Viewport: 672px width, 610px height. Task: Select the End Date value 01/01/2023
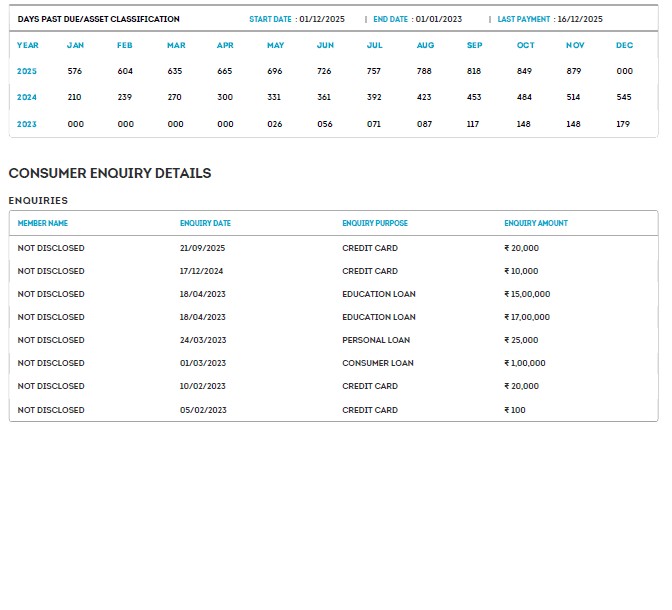pyautogui.click(x=438, y=19)
